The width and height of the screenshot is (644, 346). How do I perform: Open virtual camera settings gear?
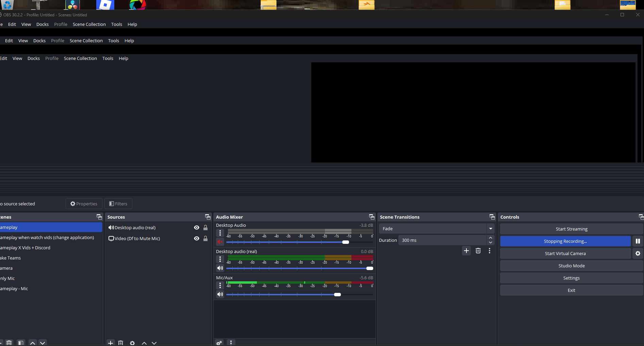coord(638,253)
